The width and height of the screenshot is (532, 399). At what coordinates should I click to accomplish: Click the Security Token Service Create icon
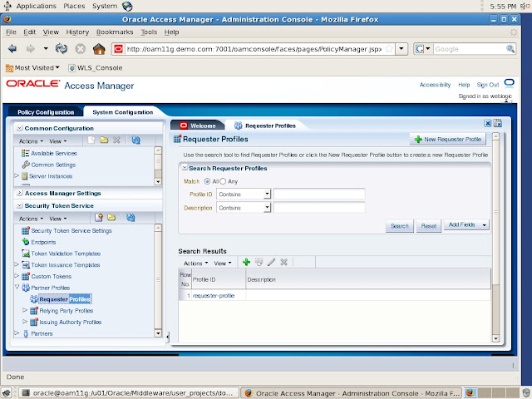[99, 218]
